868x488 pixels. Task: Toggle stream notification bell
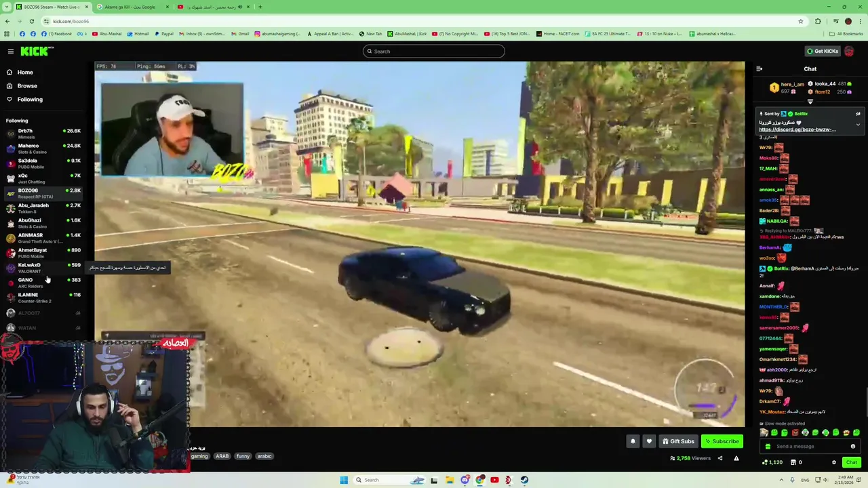click(633, 441)
